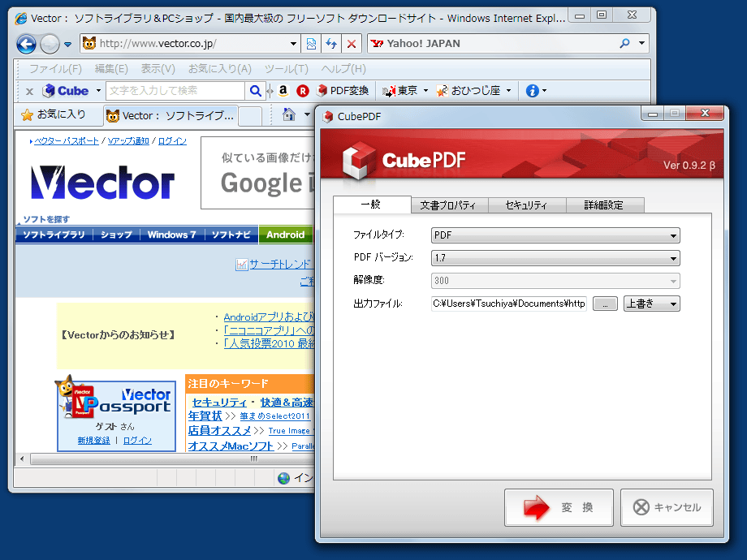Click Cube toolbar magnifier search button
The width and height of the screenshot is (747, 560).
pyautogui.click(x=255, y=90)
